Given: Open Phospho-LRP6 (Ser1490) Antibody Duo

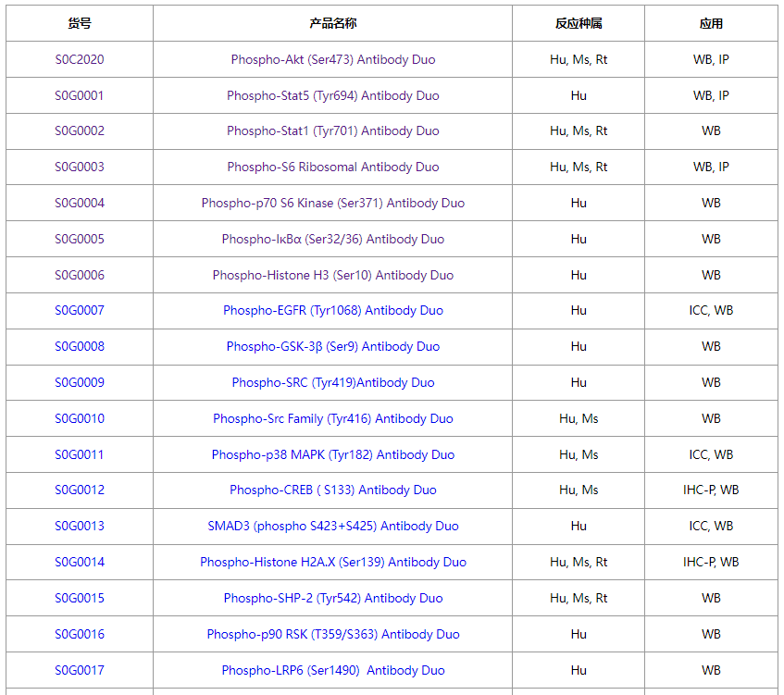Looking at the screenshot, I should (x=332, y=670).
